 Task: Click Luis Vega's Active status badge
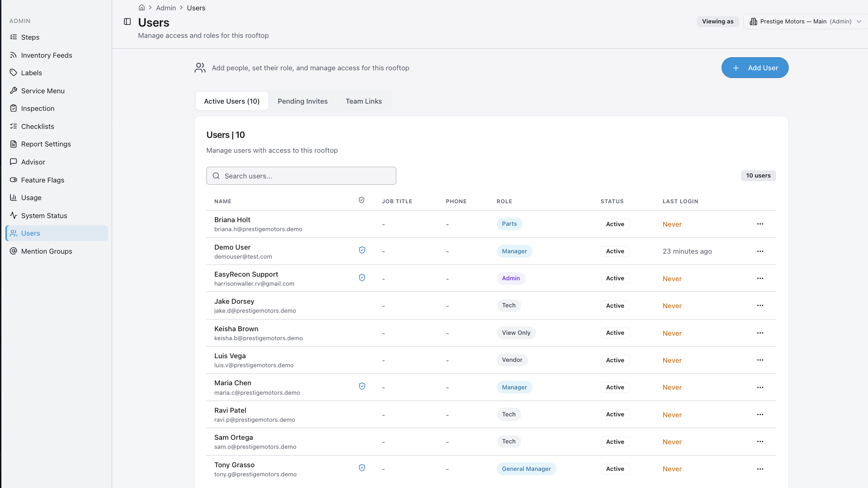(x=615, y=360)
